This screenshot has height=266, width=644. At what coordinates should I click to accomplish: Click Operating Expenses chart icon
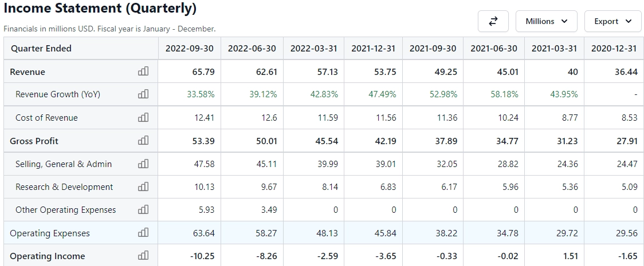[x=143, y=233]
